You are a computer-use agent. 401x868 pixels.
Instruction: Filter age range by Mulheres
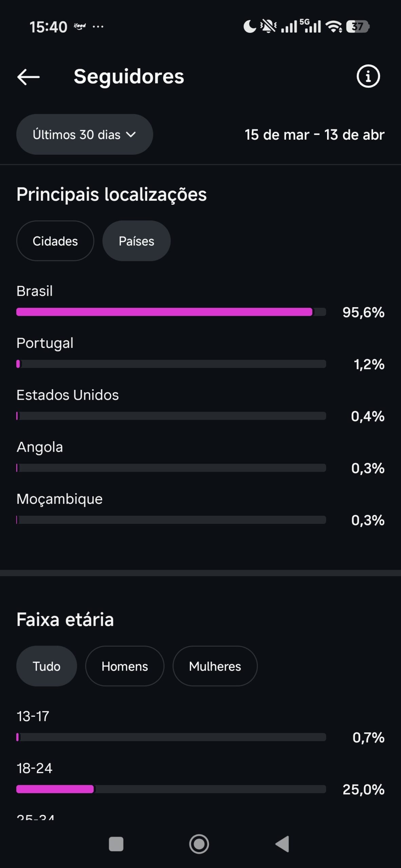pos(215,666)
